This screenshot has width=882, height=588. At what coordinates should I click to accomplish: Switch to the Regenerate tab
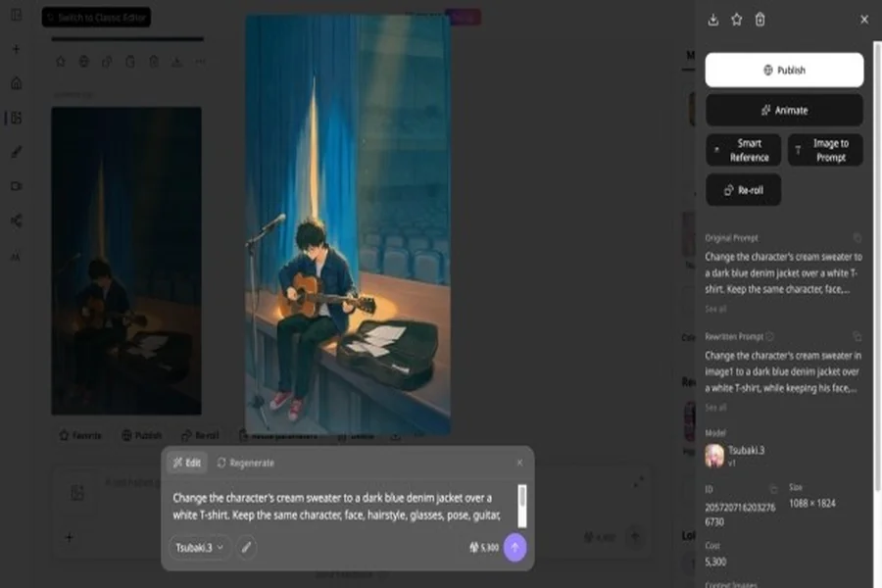tap(246, 463)
